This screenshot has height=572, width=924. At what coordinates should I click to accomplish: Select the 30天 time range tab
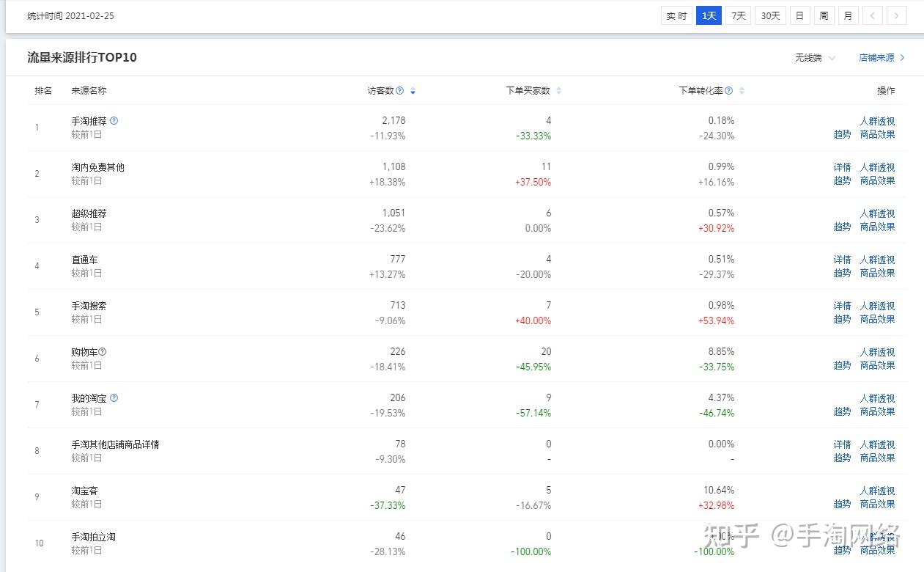tap(770, 15)
